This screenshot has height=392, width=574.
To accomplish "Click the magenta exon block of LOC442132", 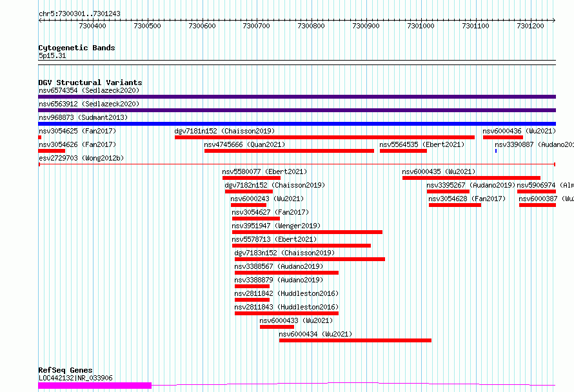I will 95,386.
